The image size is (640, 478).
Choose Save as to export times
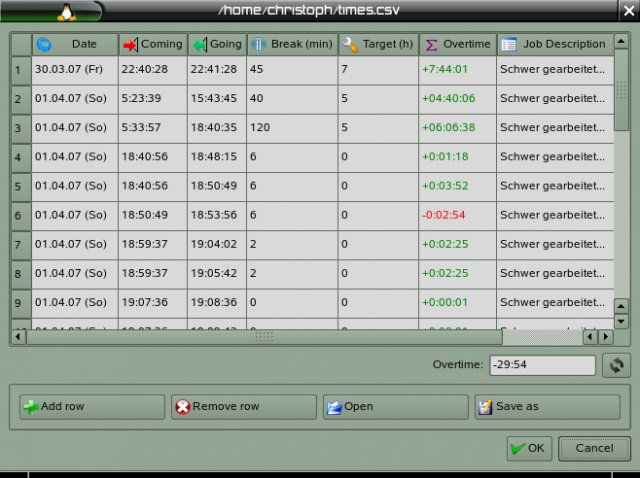(x=547, y=407)
